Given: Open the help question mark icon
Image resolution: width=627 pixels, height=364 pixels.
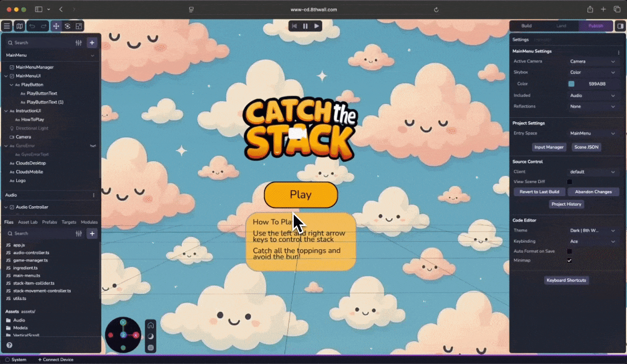Looking at the screenshot, I should [x=9, y=345].
